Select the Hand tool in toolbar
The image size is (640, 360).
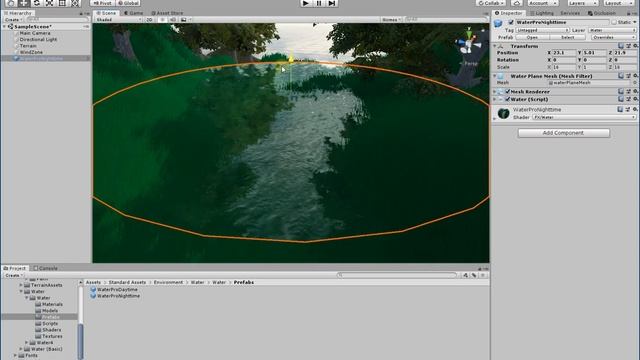click(x=11, y=3)
